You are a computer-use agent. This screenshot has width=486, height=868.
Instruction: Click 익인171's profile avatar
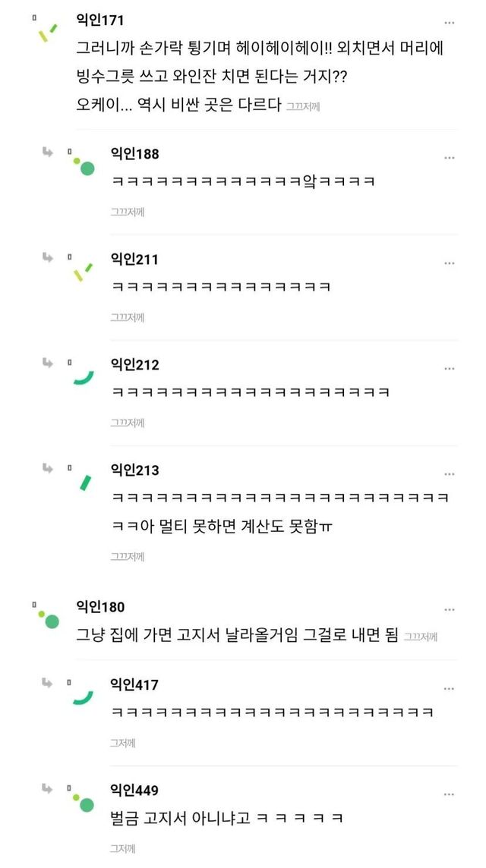(x=47, y=31)
